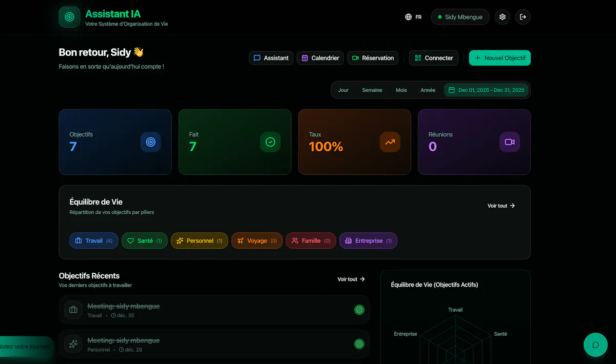Toggle completion check for déc. 30 meeting
This screenshot has width=616, height=364.
point(359,310)
